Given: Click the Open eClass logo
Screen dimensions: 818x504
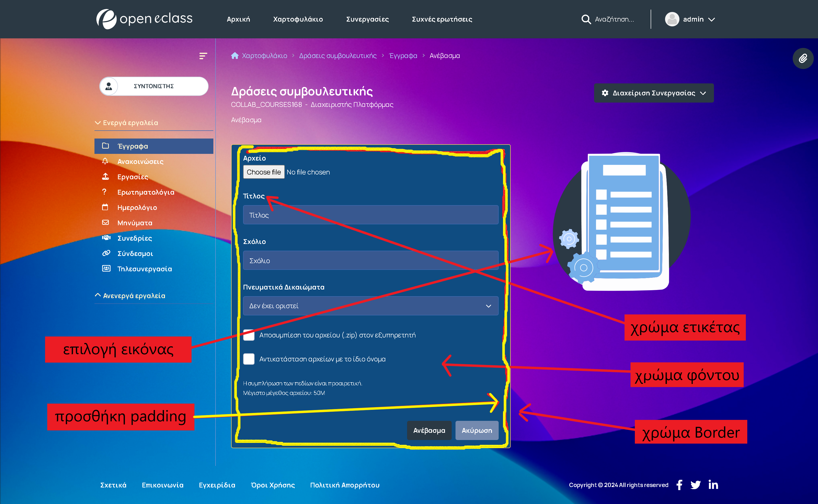Looking at the screenshot, I should click(144, 19).
